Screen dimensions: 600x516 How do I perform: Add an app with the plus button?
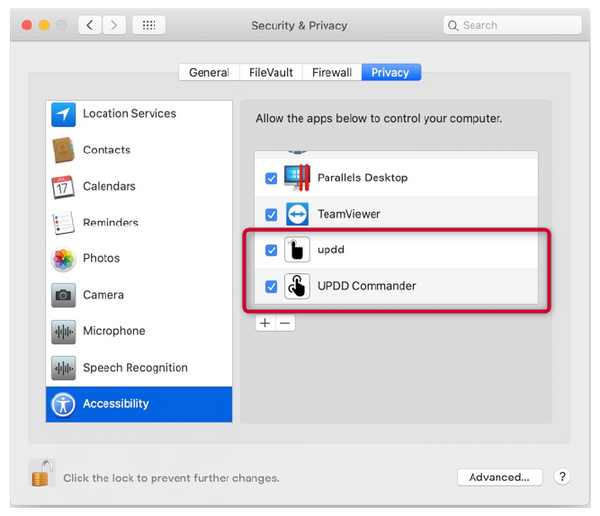(265, 323)
